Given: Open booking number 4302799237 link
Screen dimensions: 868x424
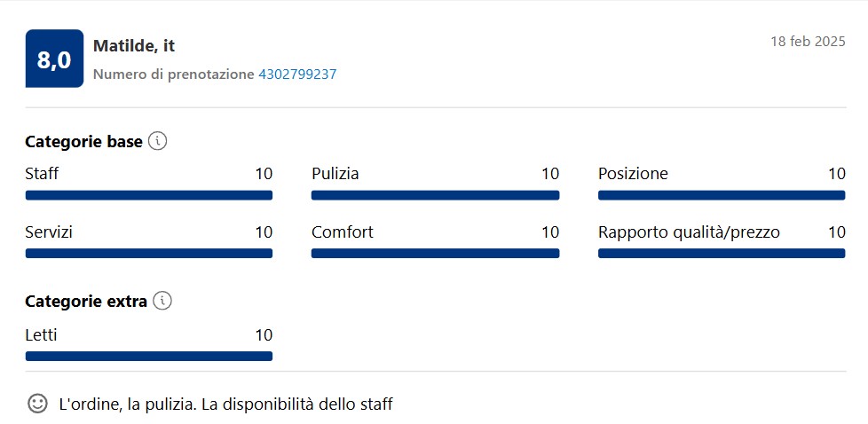Looking at the screenshot, I should pyautogui.click(x=297, y=75).
